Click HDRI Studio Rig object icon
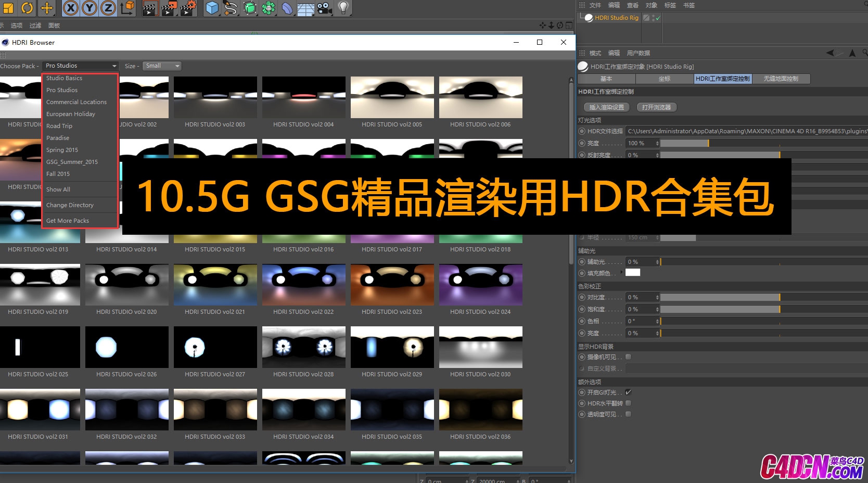Viewport: 868px width, 483px height. click(x=589, y=18)
